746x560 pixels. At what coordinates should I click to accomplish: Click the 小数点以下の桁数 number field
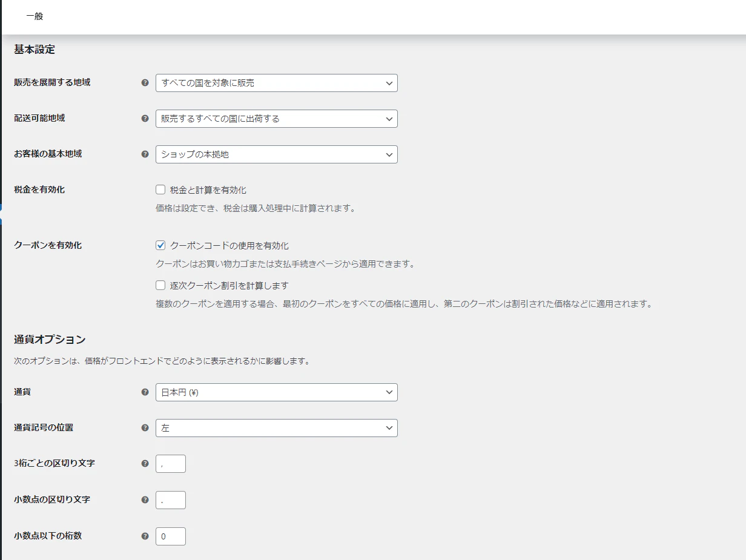coord(171,536)
